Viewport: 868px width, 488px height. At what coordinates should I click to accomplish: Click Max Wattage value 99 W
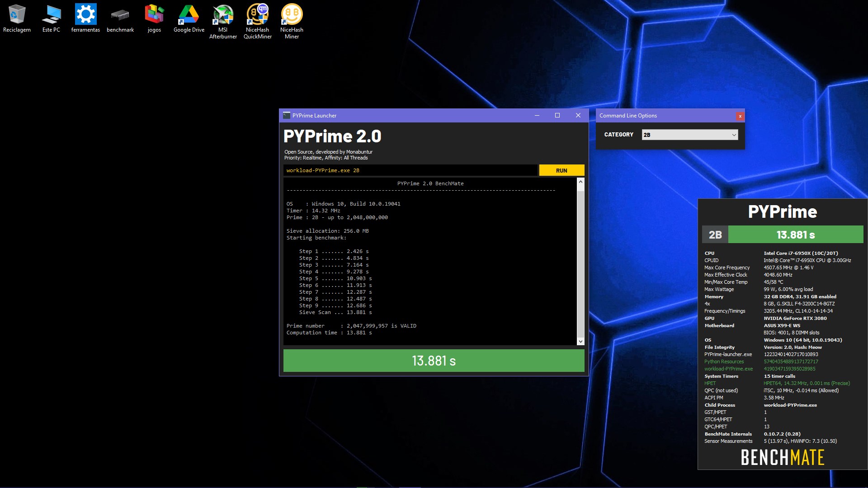click(x=788, y=289)
